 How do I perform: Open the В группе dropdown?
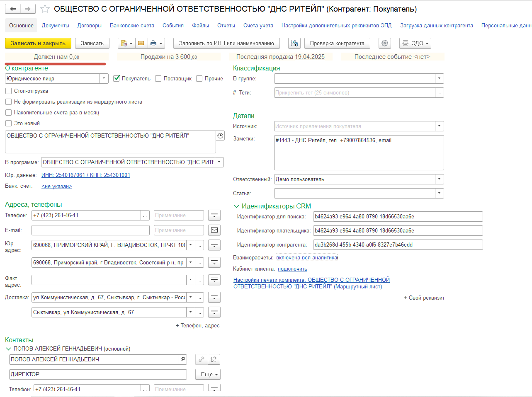click(x=440, y=78)
